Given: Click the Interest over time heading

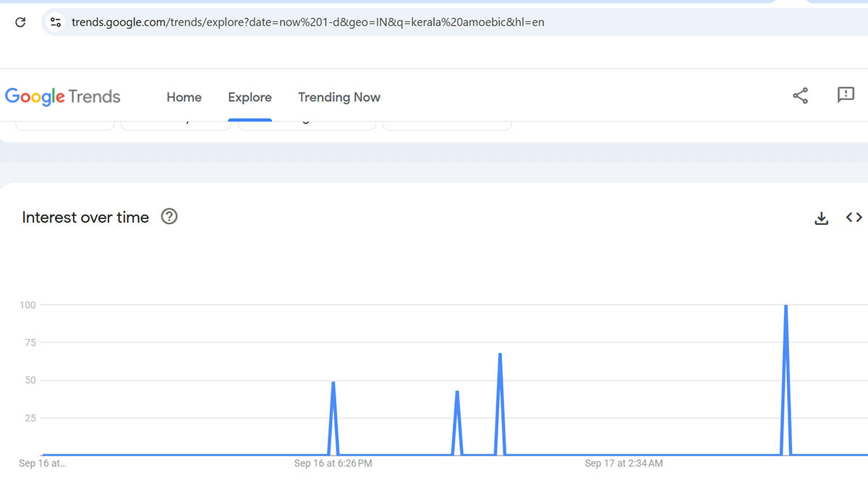Looking at the screenshot, I should pos(85,218).
